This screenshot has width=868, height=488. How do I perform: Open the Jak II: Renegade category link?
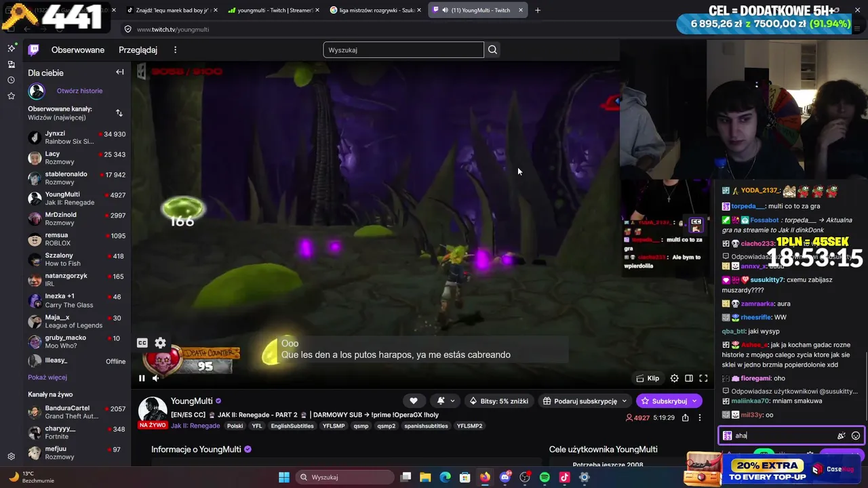tap(195, 426)
